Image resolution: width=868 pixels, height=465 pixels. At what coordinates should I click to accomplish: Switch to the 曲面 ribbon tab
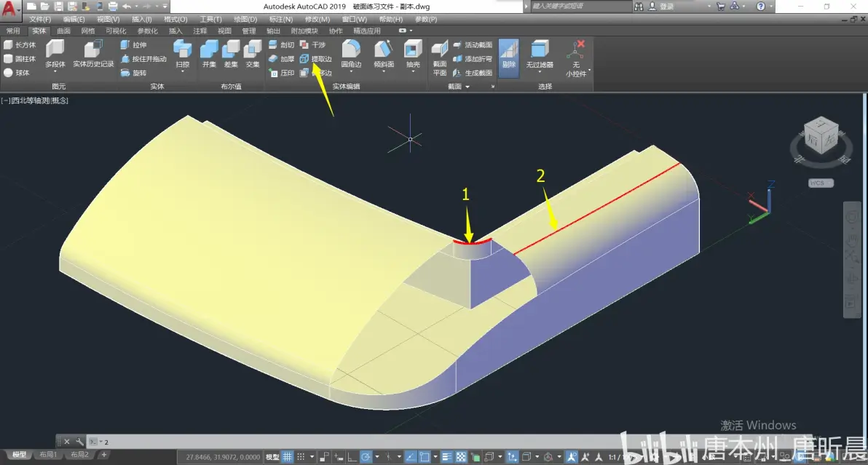click(x=63, y=31)
